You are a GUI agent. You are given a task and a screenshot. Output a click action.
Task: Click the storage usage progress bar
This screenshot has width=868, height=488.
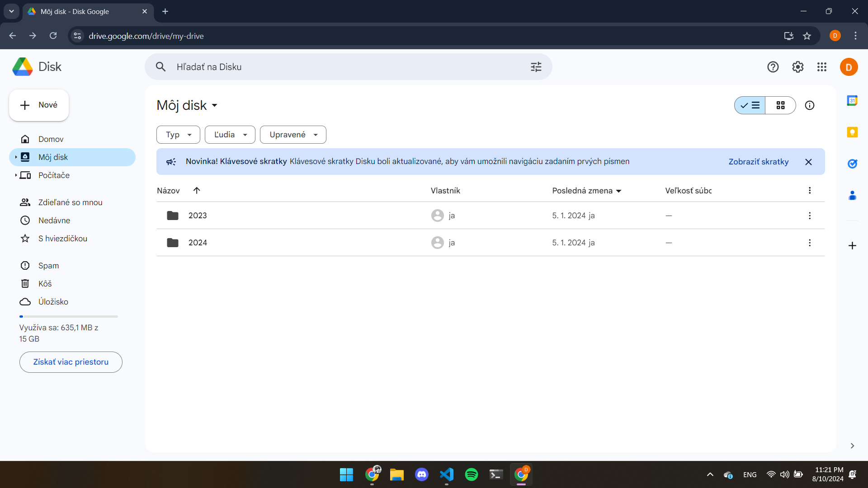pos(69,316)
